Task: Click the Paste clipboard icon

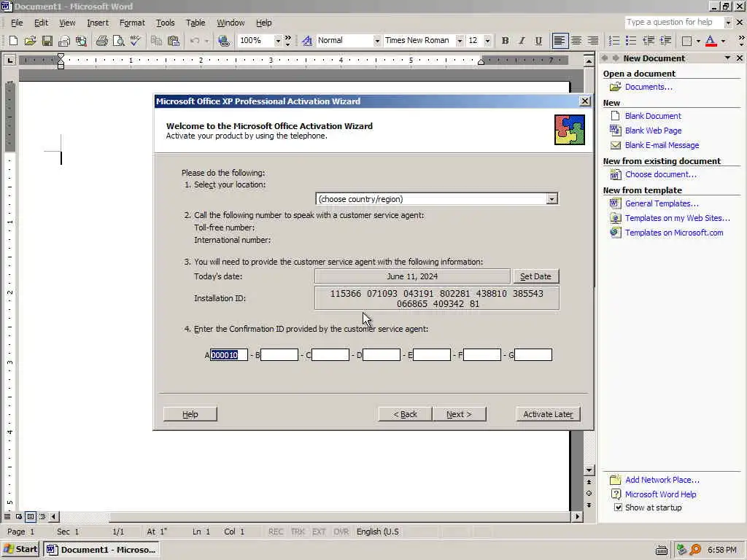Action: [x=174, y=41]
